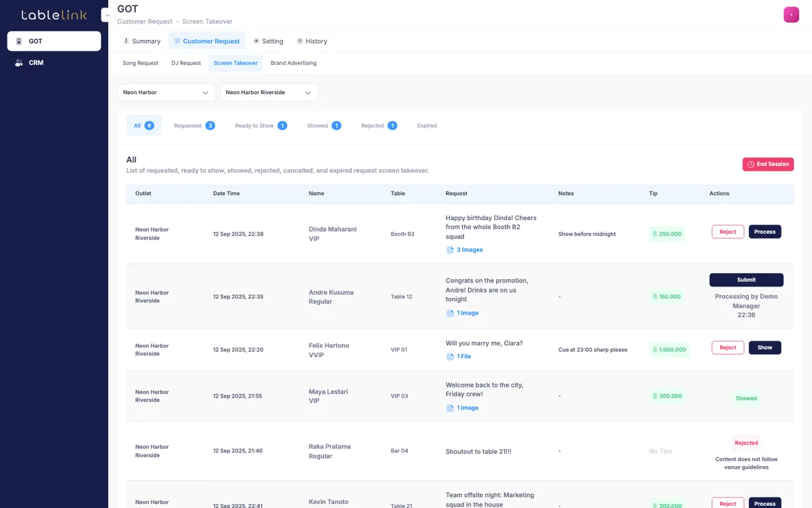Switch to the Summary tab
Viewport: 812px width, 508px height.
141,41
